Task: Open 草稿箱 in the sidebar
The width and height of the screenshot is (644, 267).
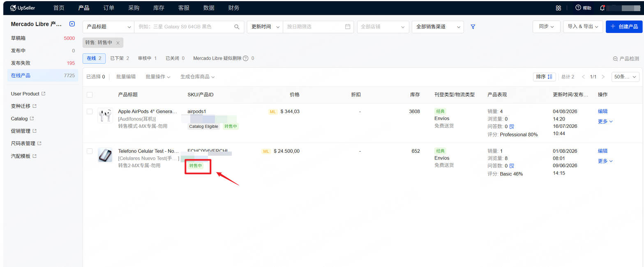Action: (x=43, y=38)
